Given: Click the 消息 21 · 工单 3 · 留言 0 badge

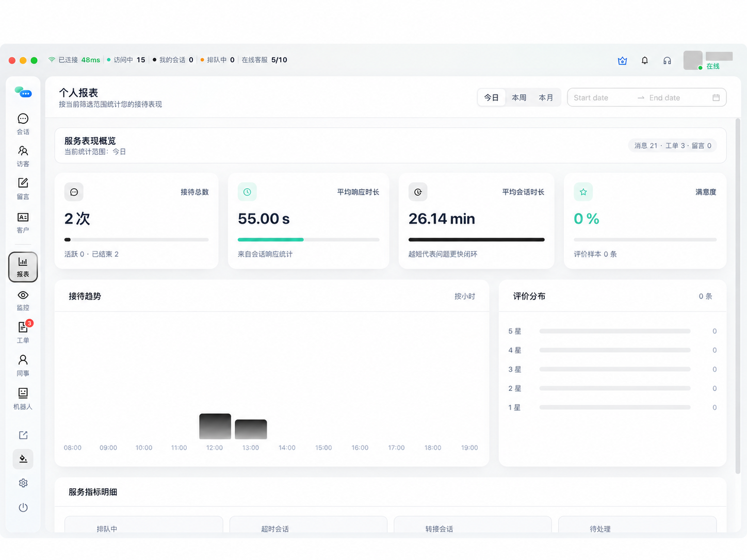Looking at the screenshot, I should click(673, 145).
